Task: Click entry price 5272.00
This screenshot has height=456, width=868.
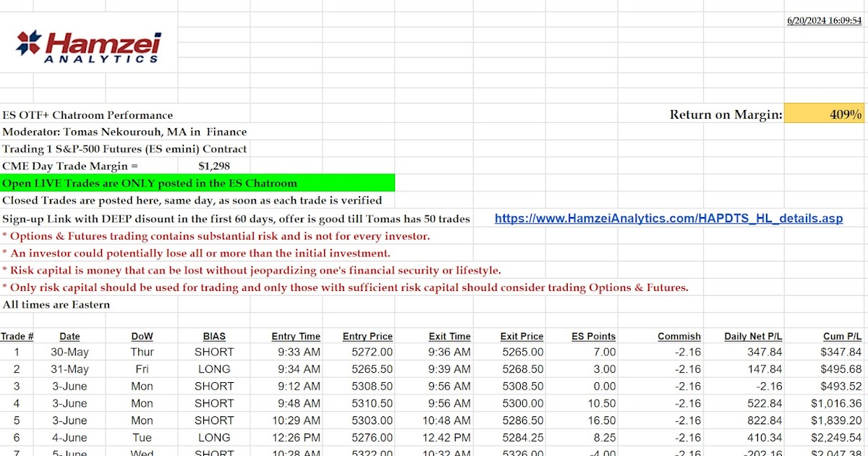Action: (373, 352)
